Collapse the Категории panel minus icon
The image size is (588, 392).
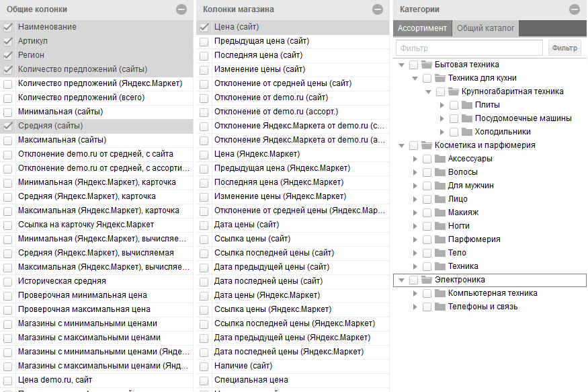(574, 9)
